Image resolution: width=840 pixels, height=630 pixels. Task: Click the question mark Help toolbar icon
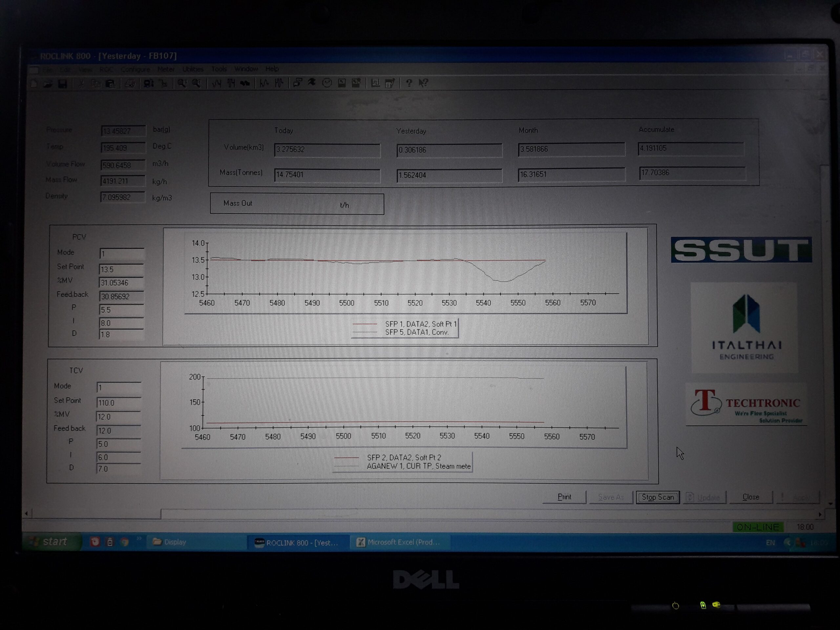[x=409, y=83]
